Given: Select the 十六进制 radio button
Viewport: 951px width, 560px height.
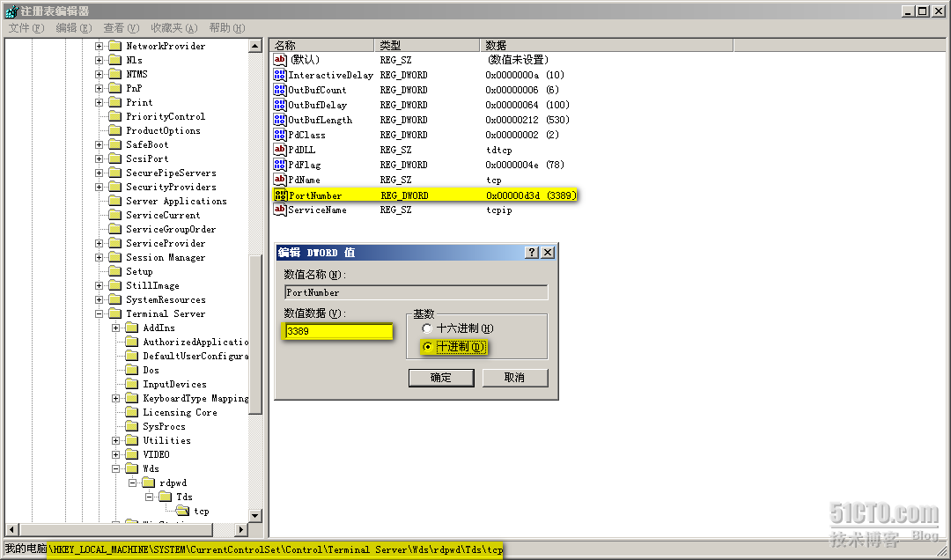Looking at the screenshot, I should coord(427,328).
